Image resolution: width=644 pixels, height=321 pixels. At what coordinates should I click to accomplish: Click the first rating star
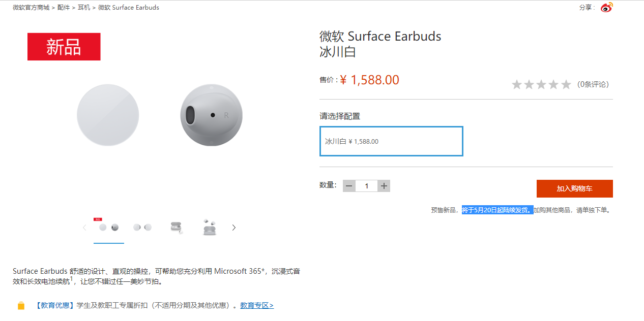coord(517,85)
